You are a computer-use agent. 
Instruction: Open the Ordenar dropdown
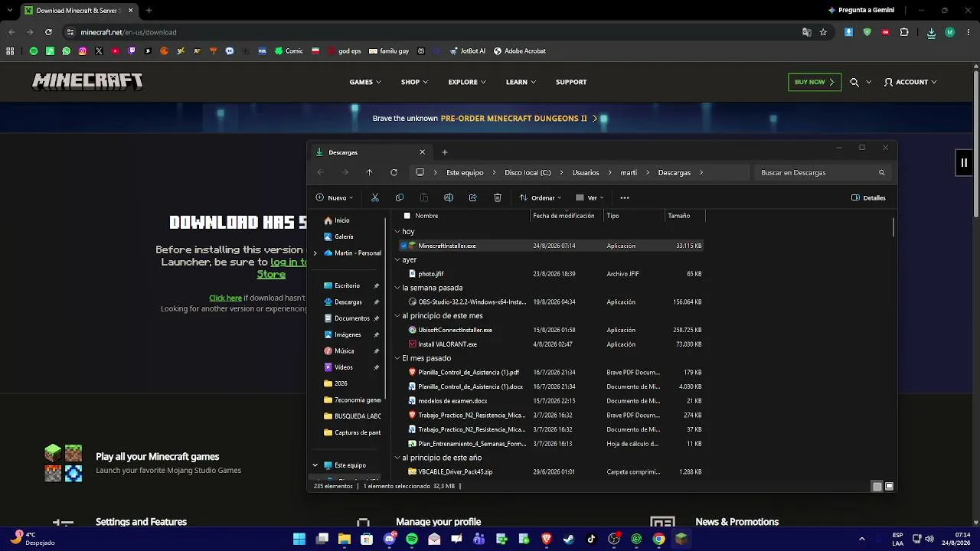point(541,197)
